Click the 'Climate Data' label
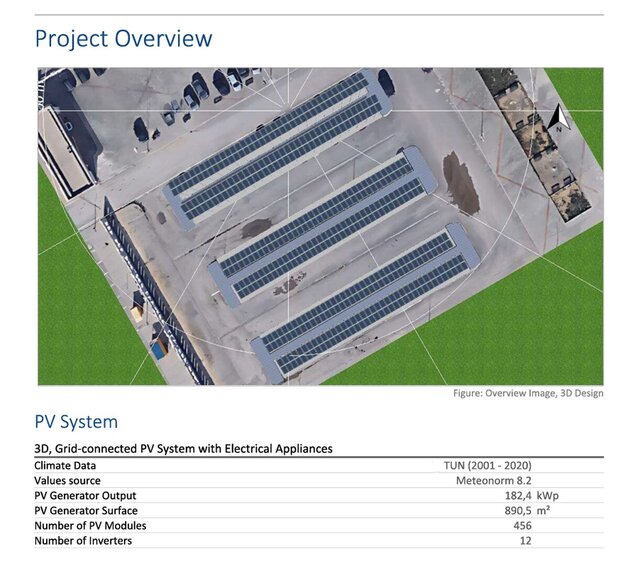Image resolution: width=640 pixels, height=566 pixels. [x=65, y=466]
